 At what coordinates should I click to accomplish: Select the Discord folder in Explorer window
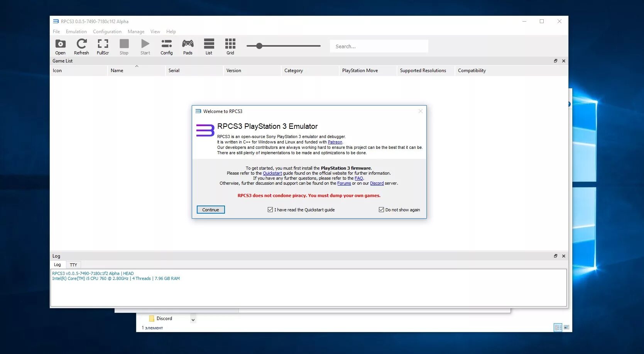click(161, 319)
